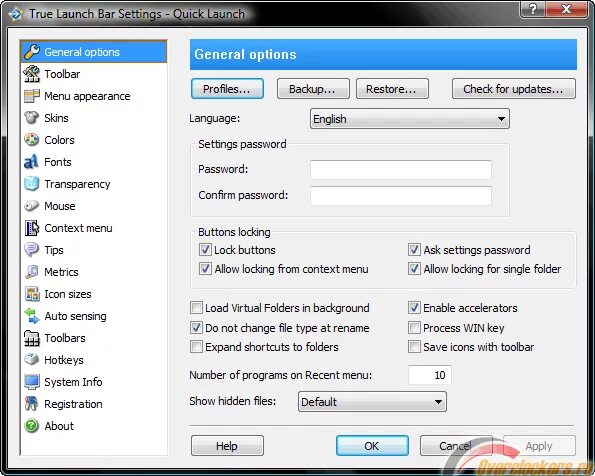Click the True Launch Bar title icon
595x476 pixels.
(16, 14)
